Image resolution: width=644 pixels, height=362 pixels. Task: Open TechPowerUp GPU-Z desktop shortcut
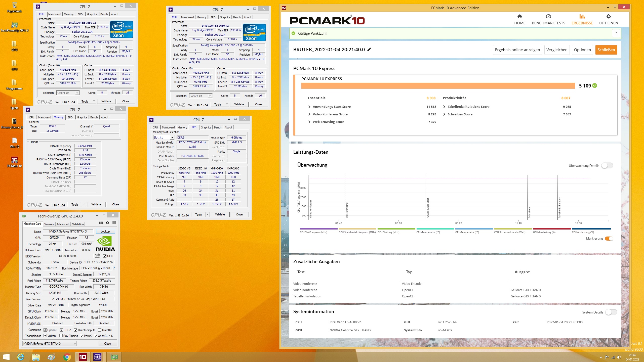coord(14,27)
